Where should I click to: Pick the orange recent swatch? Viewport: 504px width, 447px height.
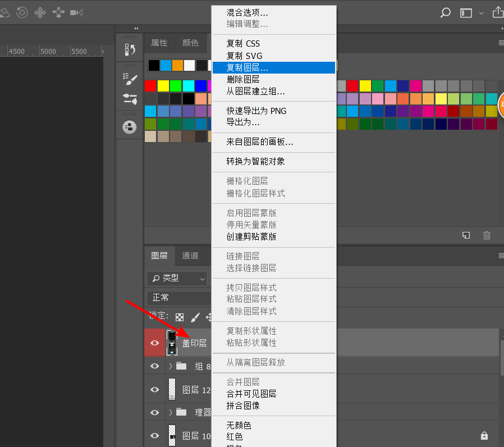[x=177, y=65]
